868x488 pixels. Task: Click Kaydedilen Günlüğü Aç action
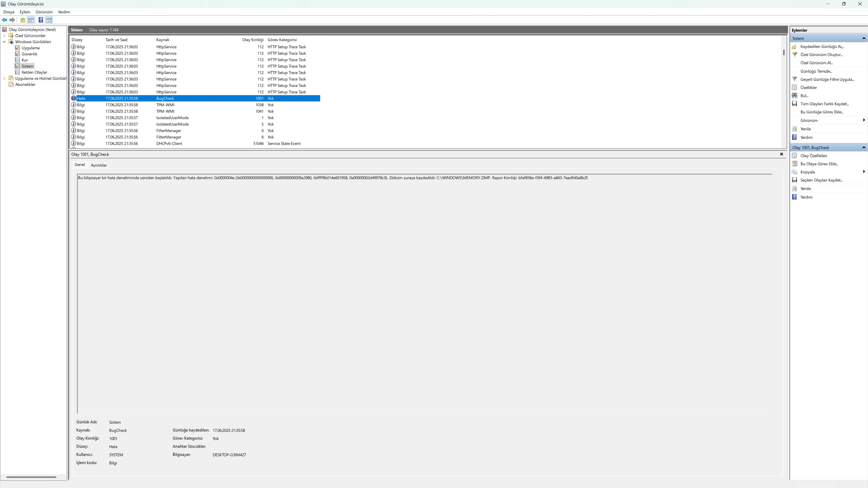pos(822,47)
